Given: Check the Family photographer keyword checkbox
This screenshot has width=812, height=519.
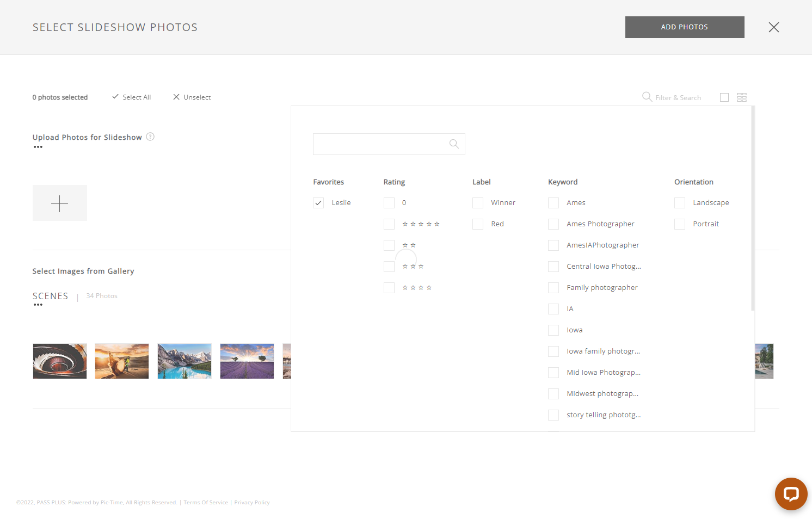Looking at the screenshot, I should tap(553, 288).
